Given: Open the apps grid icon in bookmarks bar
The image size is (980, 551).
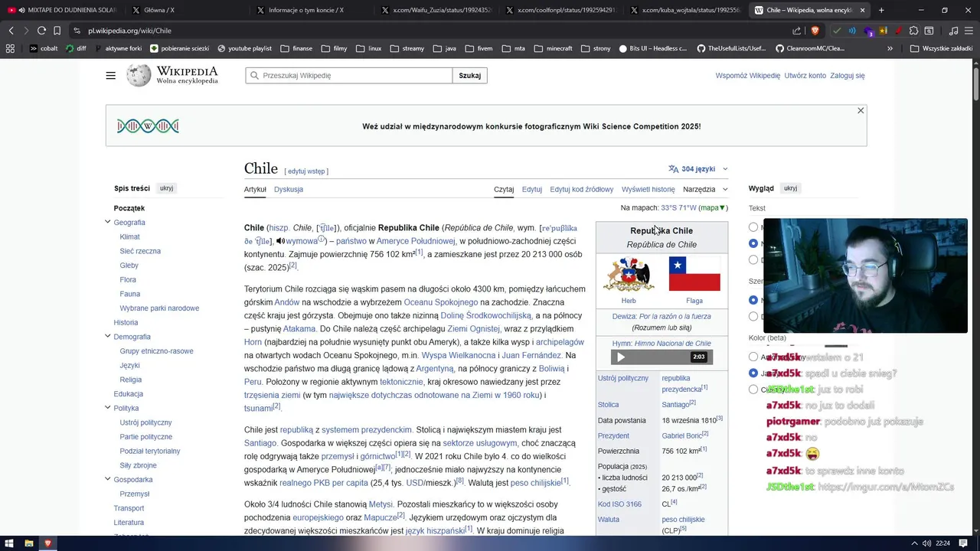Looking at the screenshot, I should click(x=10, y=48).
